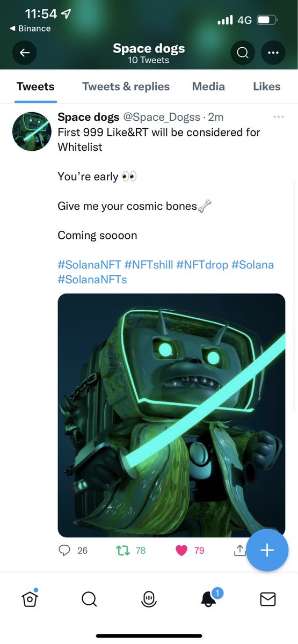Image resolution: width=298 pixels, height=644 pixels.
Task: Tap the back arrow button
Action: (24, 53)
